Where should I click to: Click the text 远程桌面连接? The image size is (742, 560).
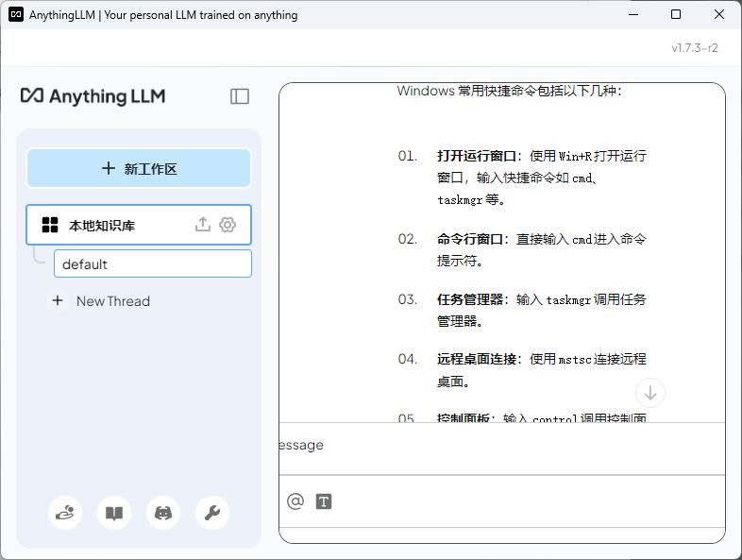[476, 359]
